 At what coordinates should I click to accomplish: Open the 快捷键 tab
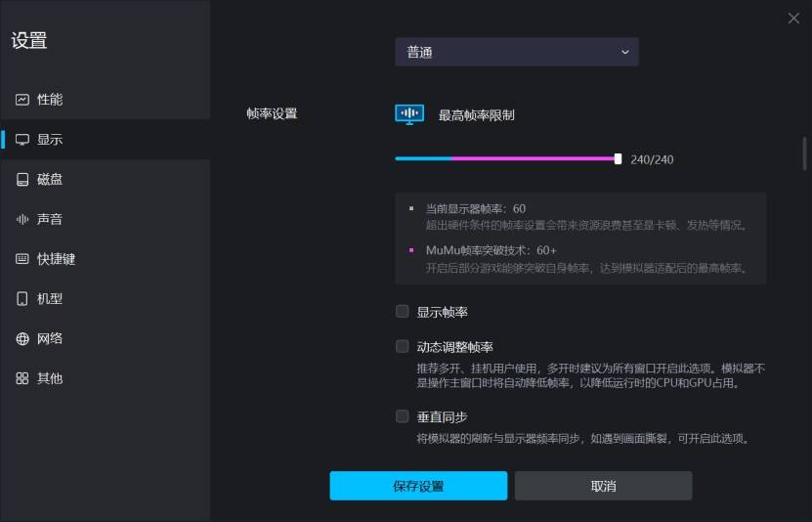106,258
